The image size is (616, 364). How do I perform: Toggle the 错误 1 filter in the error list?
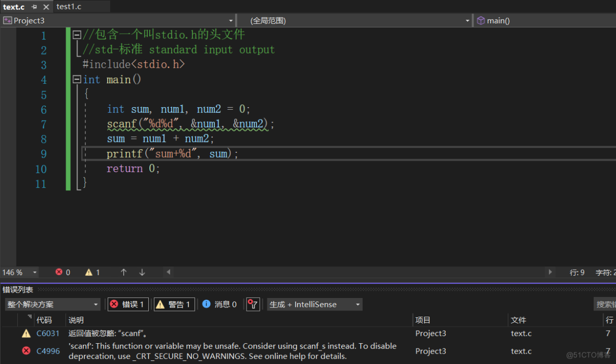127,304
